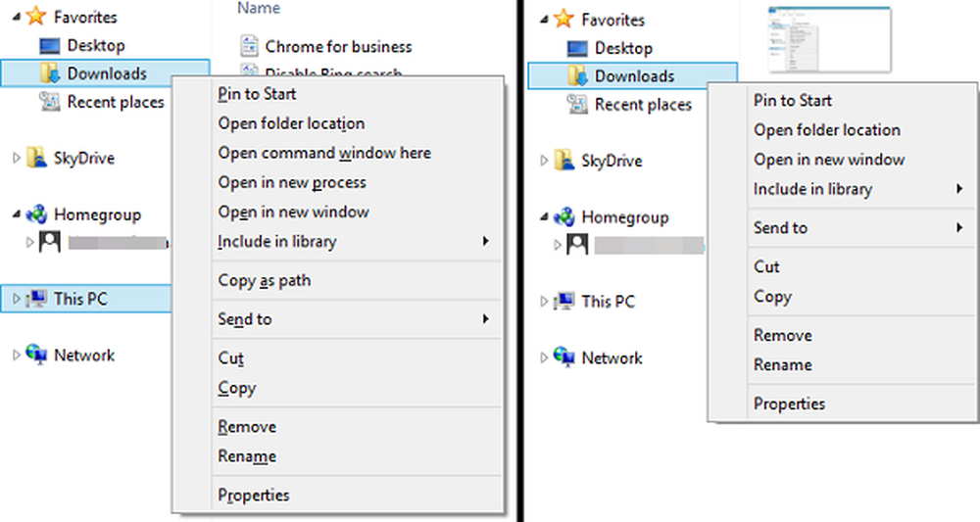Expand This PC node in right window
980x522 pixels.
click(544, 302)
